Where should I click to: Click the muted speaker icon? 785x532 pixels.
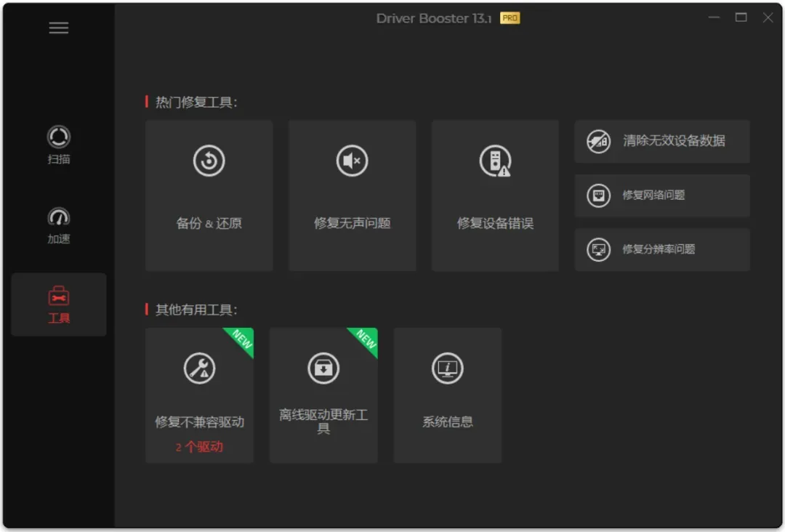click(x=352, y=161)
